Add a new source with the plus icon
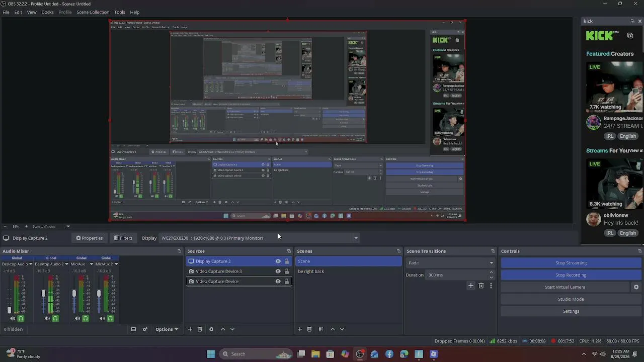 pyautogui.click(x=190, y=329)
